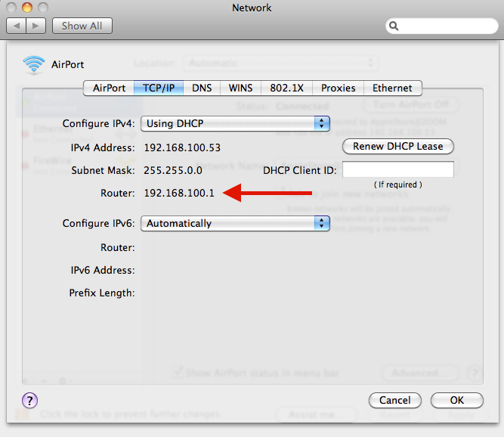504x437 pixels.
Task: Select the TCP/IP tab
Action: pos(159,88)
